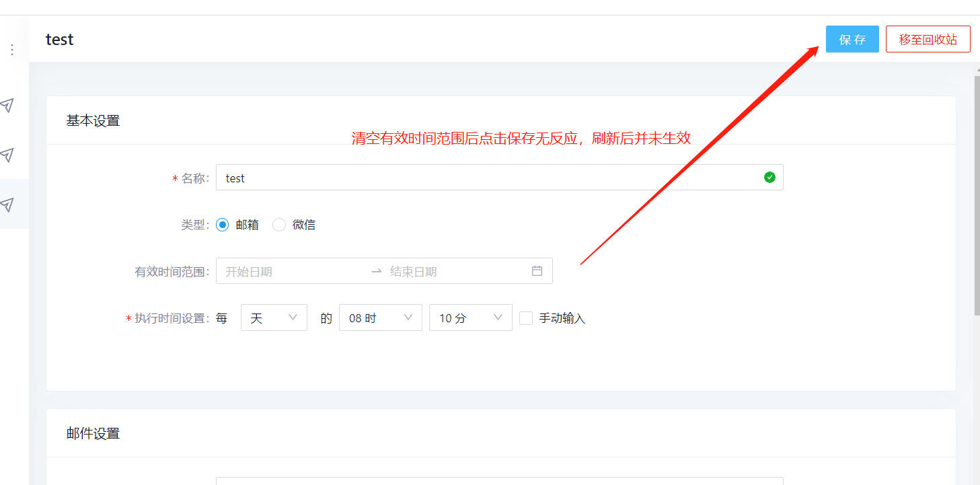This screenshot has width=980, height=485.
Task: Click green check icon in name field
Action: pyautogui.click(x=769, y=178)
